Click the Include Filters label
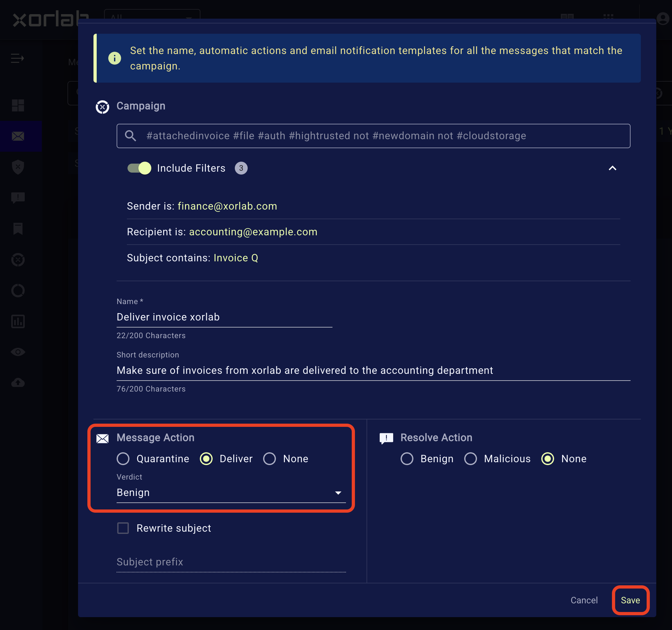This screenshot has width=672, height=630. pyautogui.click(x=191, y=168)
